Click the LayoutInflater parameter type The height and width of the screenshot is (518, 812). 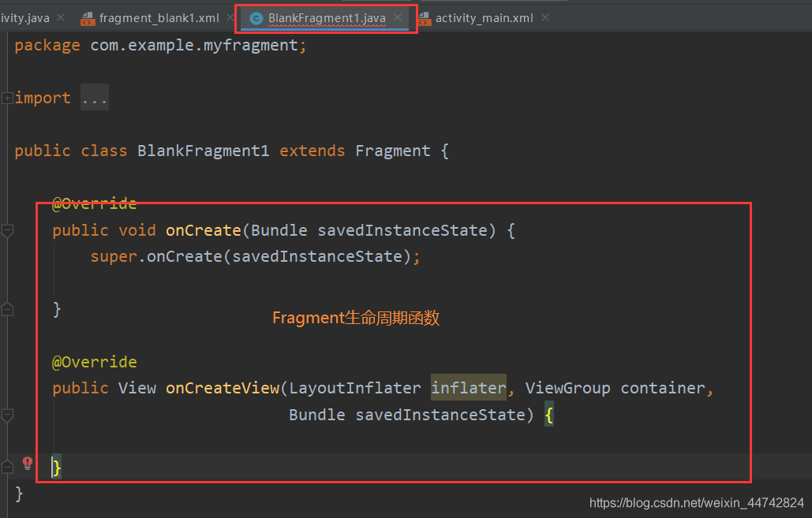click(x=355, y=388)
